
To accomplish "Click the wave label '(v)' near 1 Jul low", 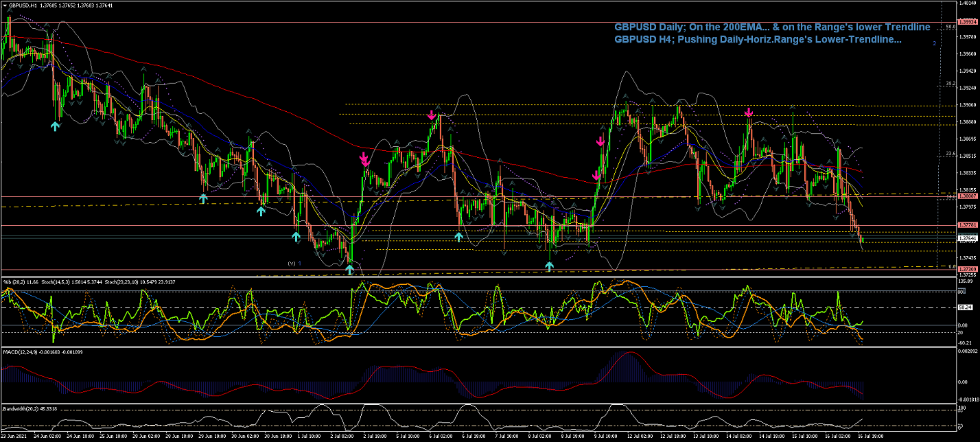I will pos(291,263).
